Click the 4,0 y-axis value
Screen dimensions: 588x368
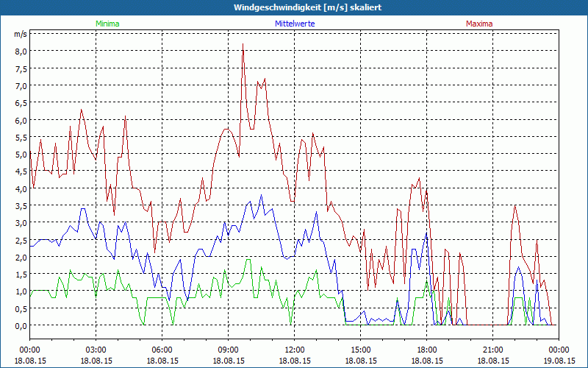click(21, 189)
